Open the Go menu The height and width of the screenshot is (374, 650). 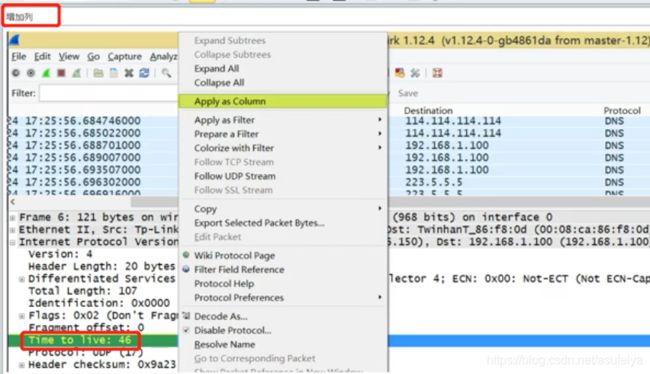pos(93,56)
